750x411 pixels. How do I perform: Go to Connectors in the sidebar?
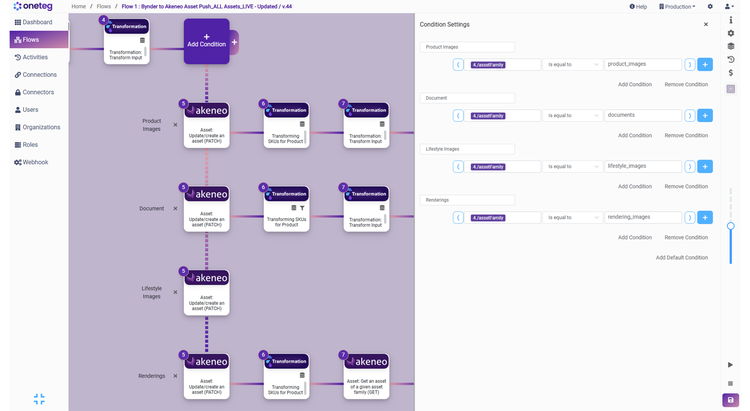pos(37,92)
